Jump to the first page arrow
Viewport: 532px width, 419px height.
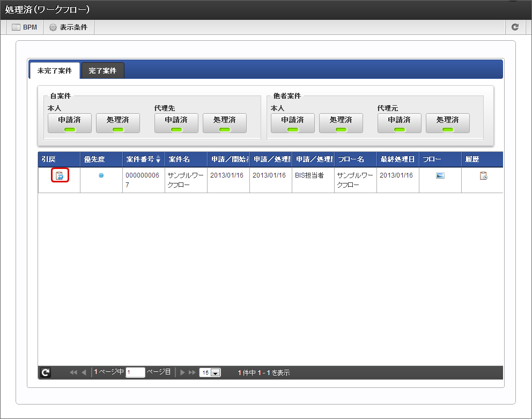click(73, 372)
